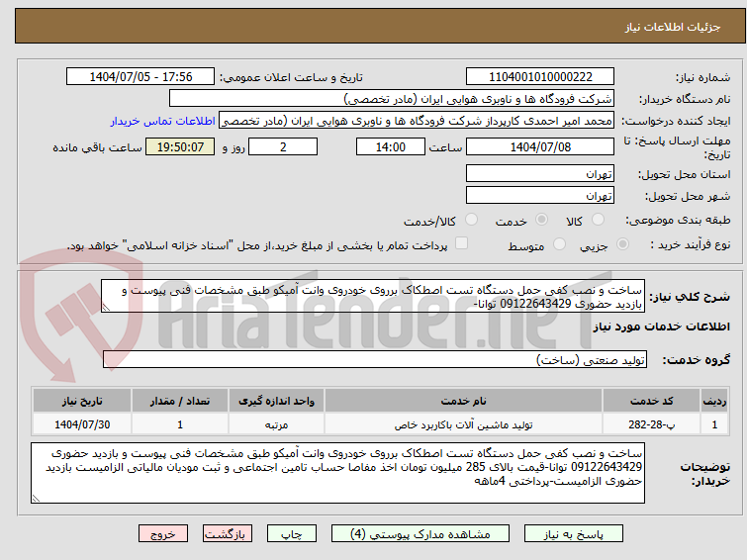Click the نام خدمت column header
This screenshot has width=747, height=560.
click(463, 401)
